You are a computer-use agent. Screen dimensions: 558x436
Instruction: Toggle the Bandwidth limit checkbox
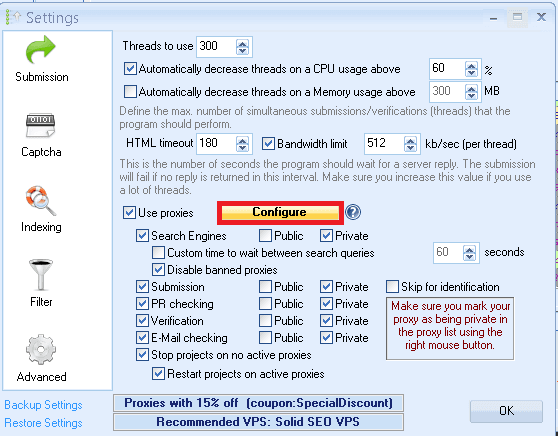tap(268, 144)
